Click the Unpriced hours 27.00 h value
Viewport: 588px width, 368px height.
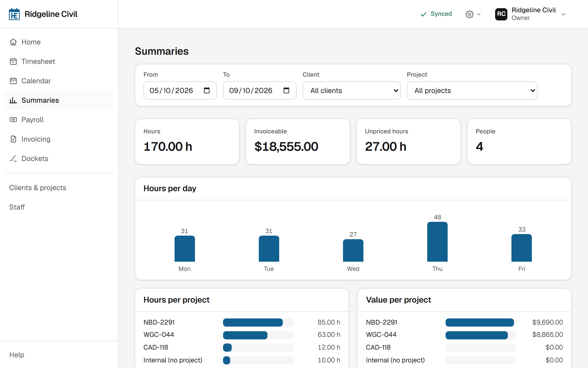coord(385,146)
